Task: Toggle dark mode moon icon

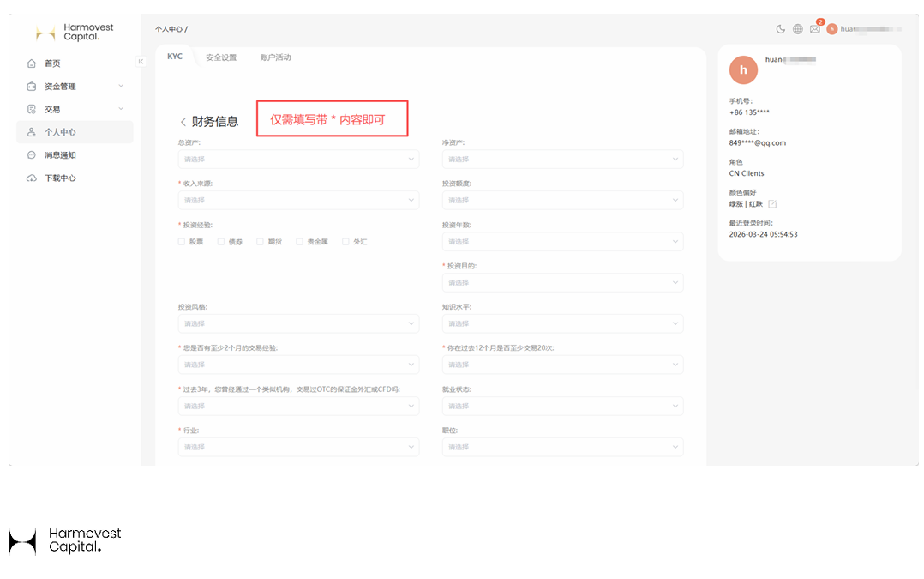Action: 780,29
